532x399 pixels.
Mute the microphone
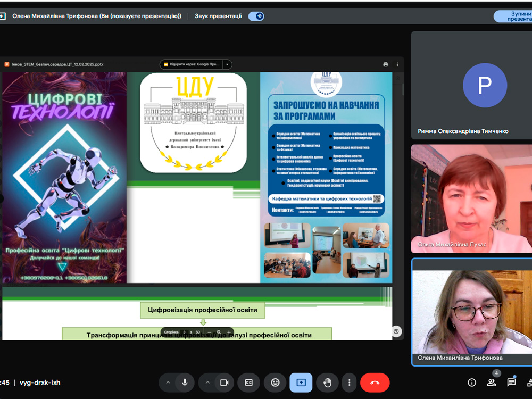click(185, 383)
